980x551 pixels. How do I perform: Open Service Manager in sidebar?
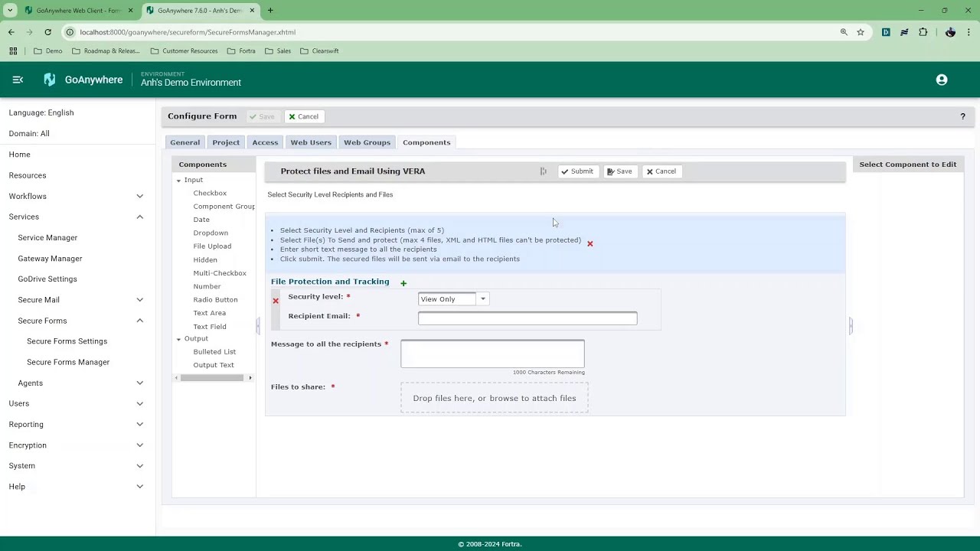coord(47,238)
